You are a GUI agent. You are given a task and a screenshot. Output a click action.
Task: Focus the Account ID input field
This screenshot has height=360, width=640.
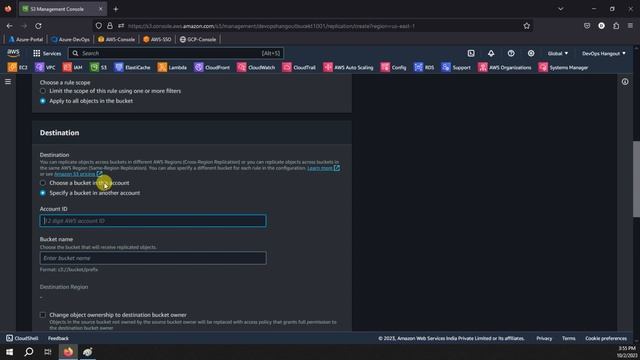[153, 221]
